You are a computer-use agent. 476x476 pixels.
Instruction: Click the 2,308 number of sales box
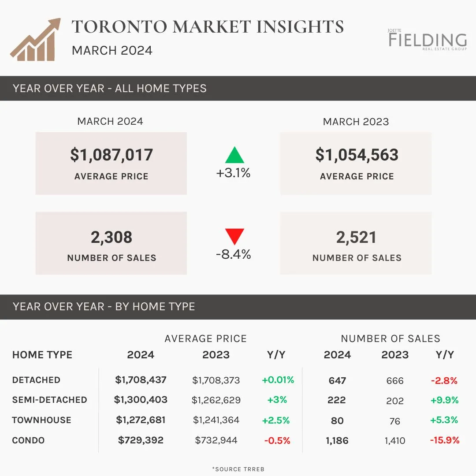111,243
